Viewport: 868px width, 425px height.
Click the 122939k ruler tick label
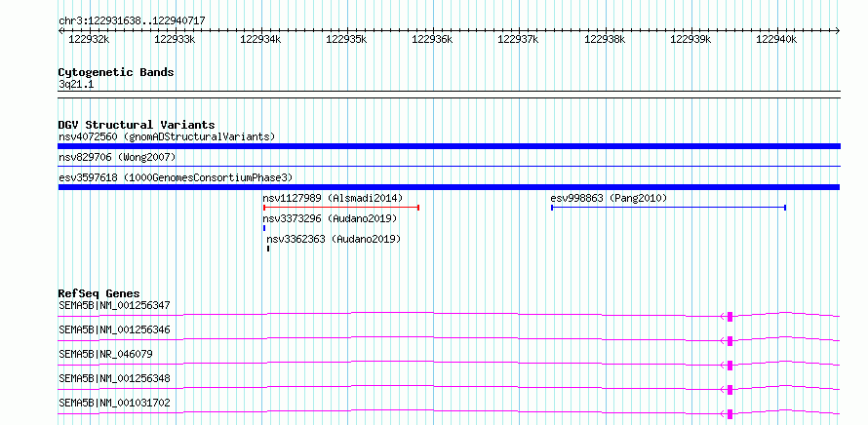(x=690, y=39)
